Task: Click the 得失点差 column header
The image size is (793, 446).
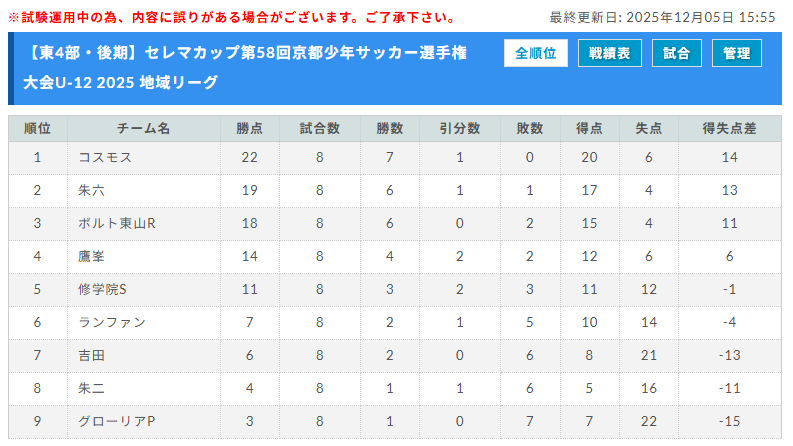Action: coord(729,128)
